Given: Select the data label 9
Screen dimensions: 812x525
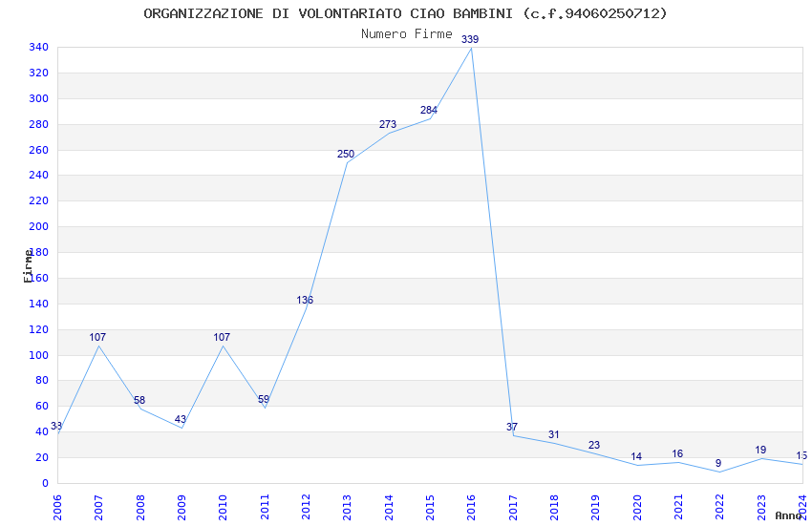Looking at the screenshot, I should coord(718,464).
